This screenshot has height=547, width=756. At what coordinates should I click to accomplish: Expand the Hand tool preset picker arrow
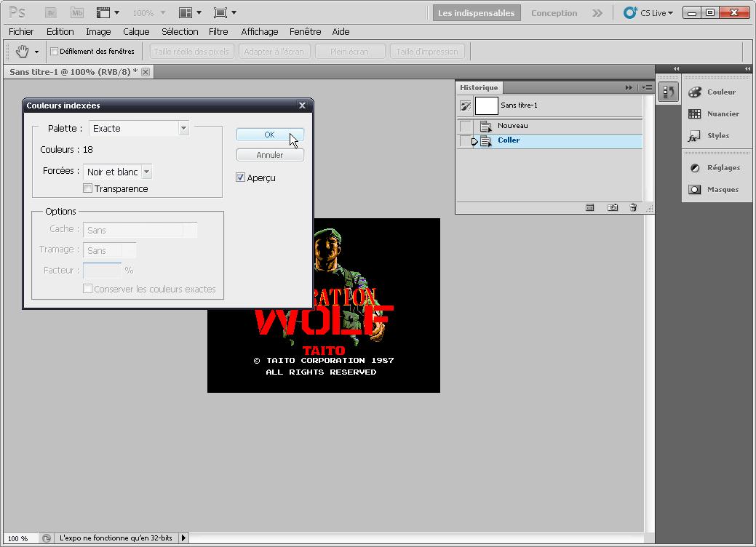[x=36, y=52]
